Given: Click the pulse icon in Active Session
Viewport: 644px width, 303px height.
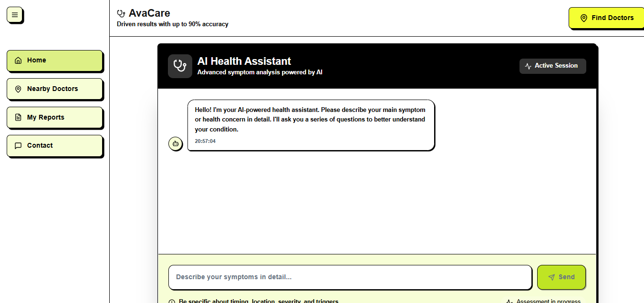Looking at the screenshot, I should [x=528, y=66].
